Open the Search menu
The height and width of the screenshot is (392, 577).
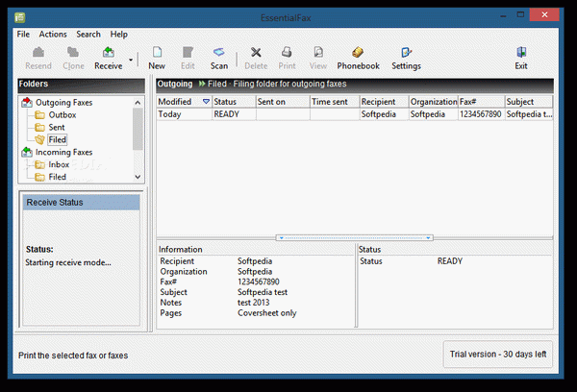coord(88,34)
